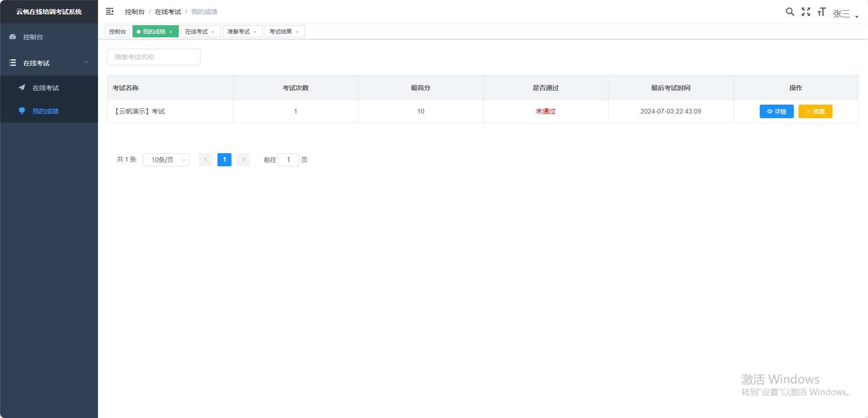This screenshot has height=418, width=868.
Task: Close the 我的成绩 tab
Action: pos(171,32)
